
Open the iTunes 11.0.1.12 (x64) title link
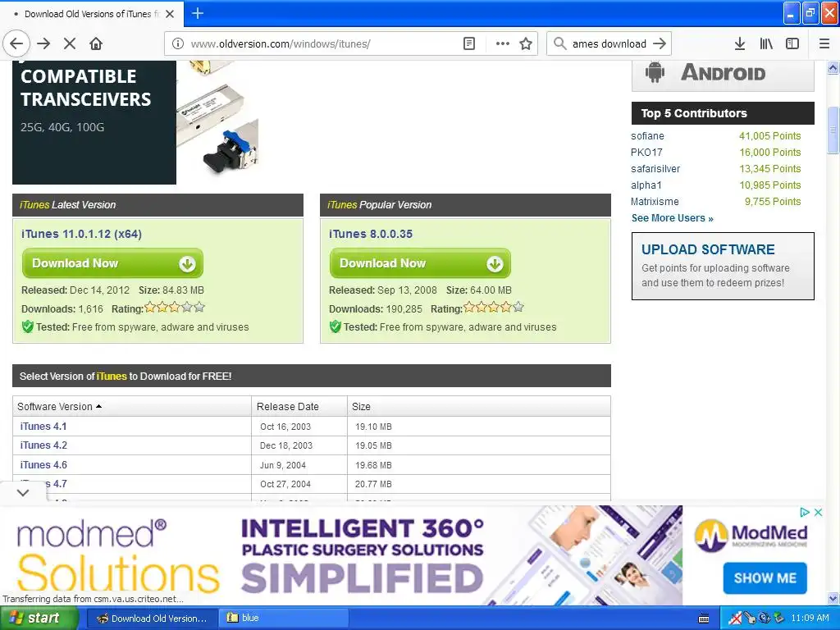[81, 234]
